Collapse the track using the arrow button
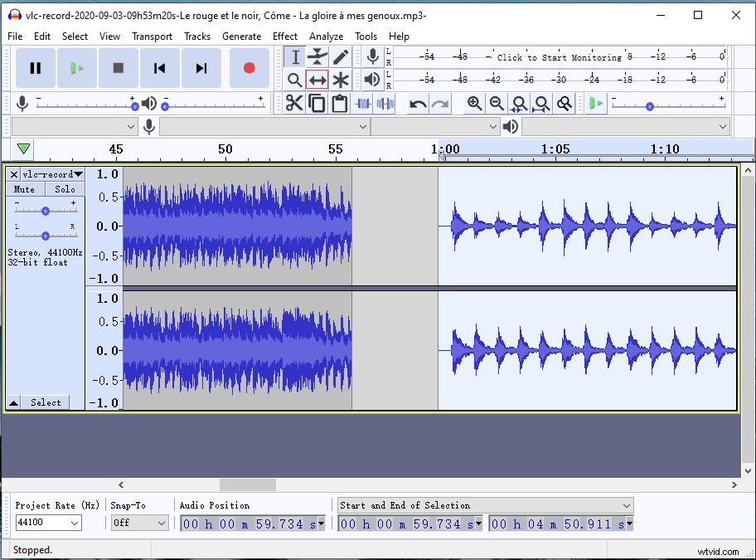This screenshot has height=560, width=756. pyautogui.click(x=12, y=402)
